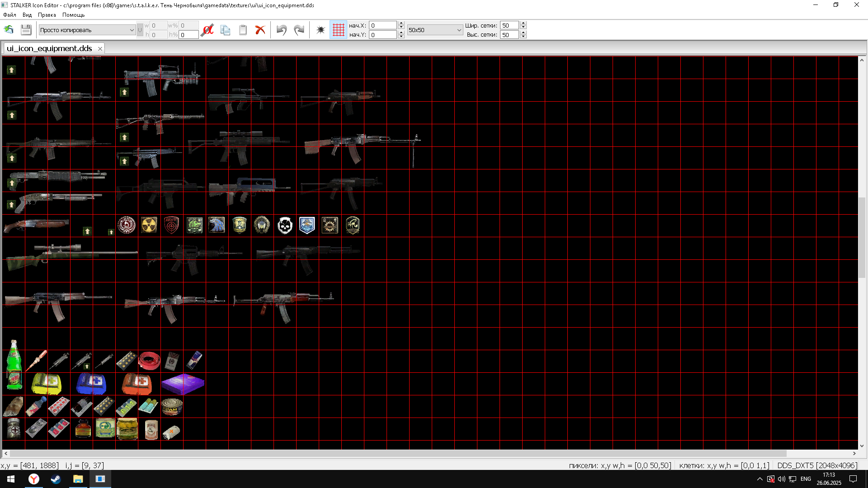Click the horizontal scrollbar thumb
868x488 pixels.
point(398,453)
